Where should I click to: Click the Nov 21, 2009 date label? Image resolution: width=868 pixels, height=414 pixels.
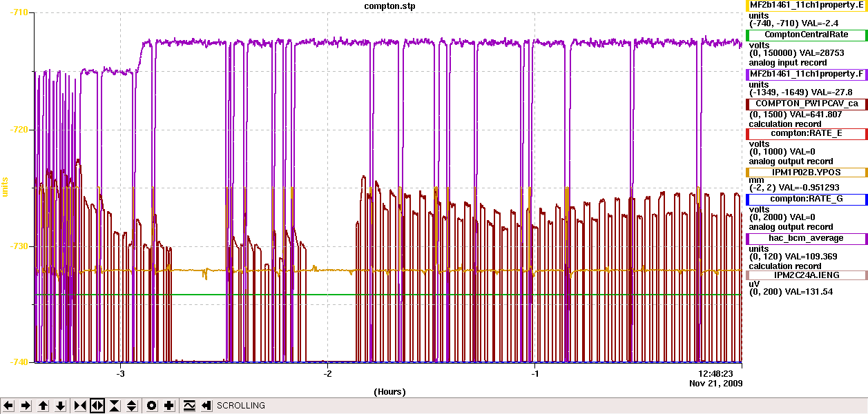tap(716, 382)
